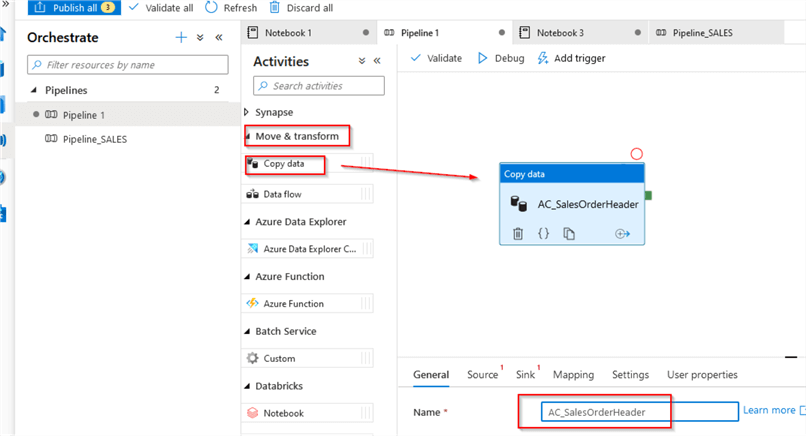The image size is (806, 436).
Task: Clone the AC_SalesOrderHeader activity
Action: click(x=569, y=233)
